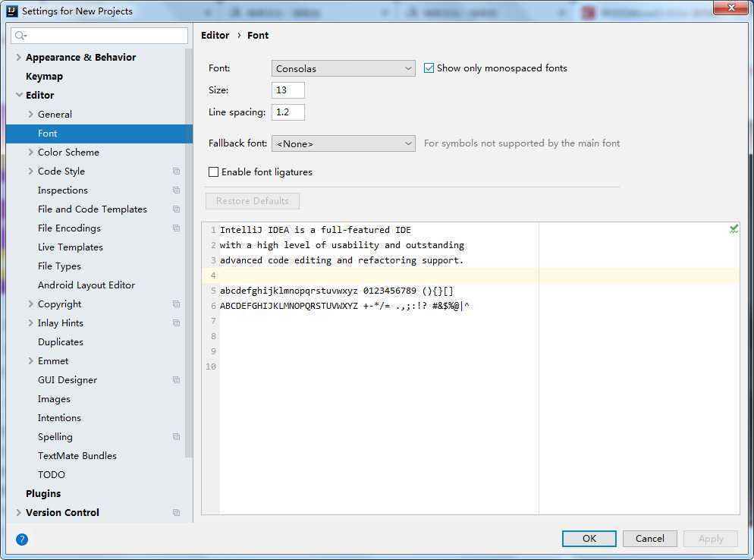This screenshot has height=560, width=754.
Task: Click preview line starting 'abcdefghijklmnopqrstuvwxyz'
Action: 337,291
